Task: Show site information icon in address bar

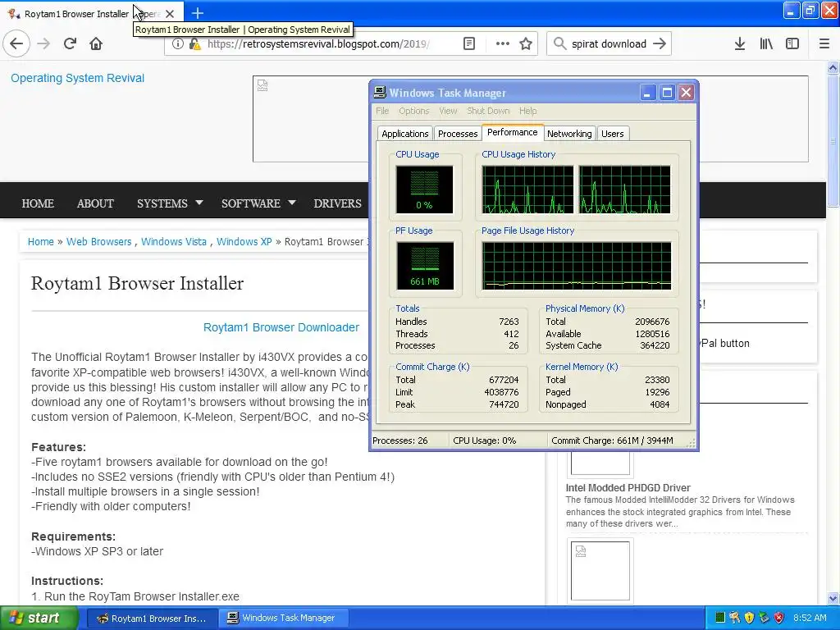Action: tap(177, 44)
